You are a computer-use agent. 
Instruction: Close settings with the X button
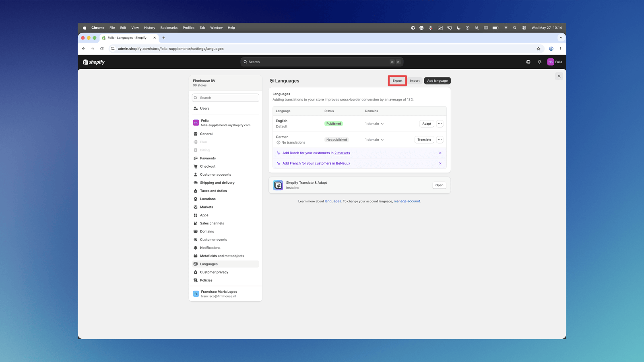559,76
